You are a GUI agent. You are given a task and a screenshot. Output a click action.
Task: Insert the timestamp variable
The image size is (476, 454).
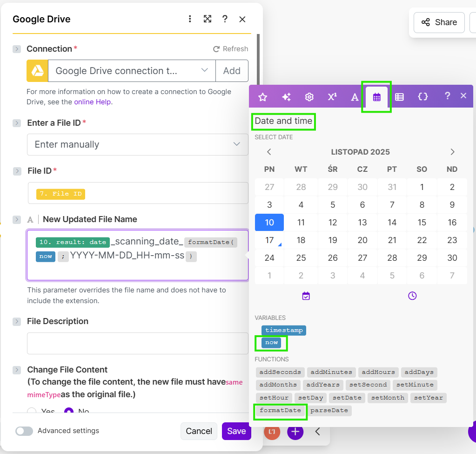click(x=284, y=330)
